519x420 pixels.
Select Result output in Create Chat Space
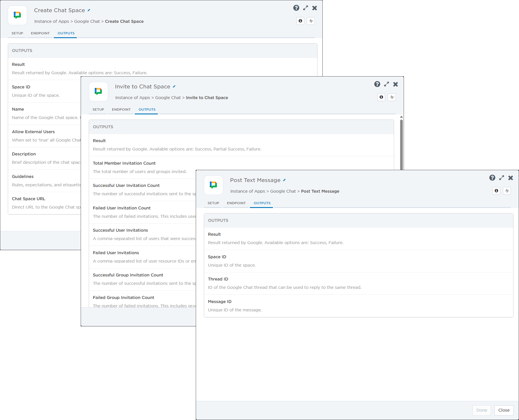point(162,69)
